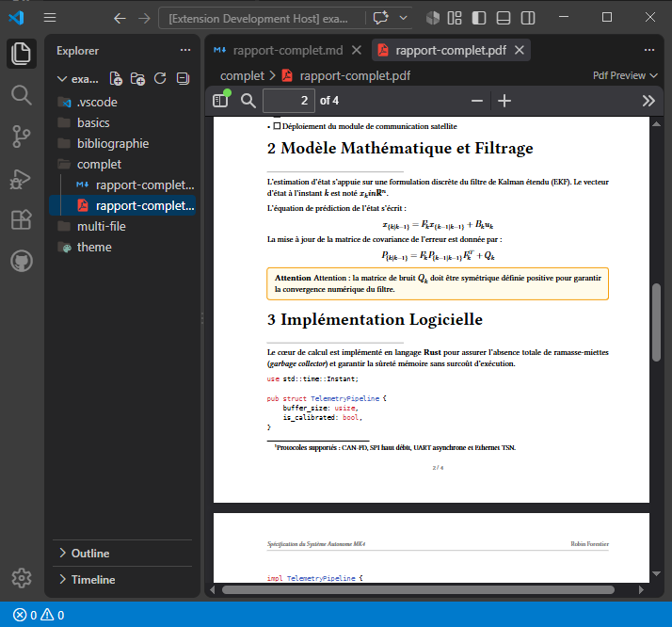
Task: Check the Déploiement du module checkbox in PDF
Action: pyautogui.click(x=277, y=126)
